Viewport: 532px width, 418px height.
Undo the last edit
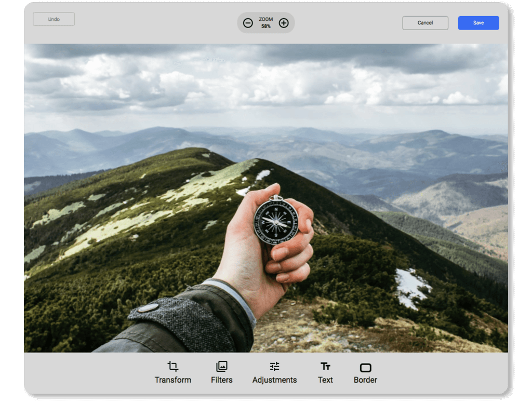coord(54,19)
